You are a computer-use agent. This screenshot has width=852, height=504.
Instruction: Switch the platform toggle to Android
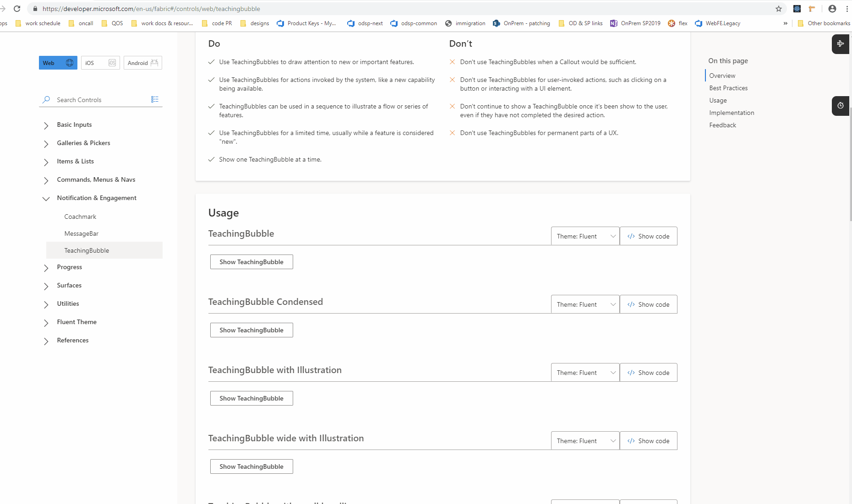point(142,63)
